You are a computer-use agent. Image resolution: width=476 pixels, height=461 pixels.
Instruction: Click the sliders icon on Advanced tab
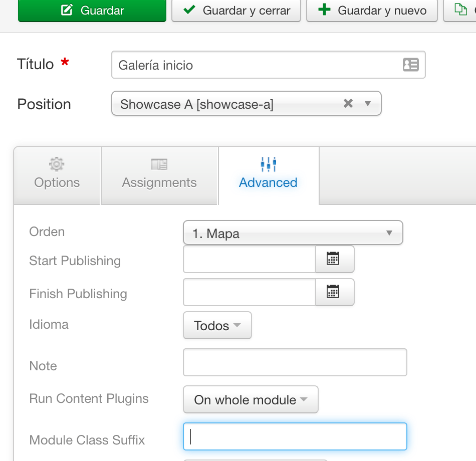point(269,164)
